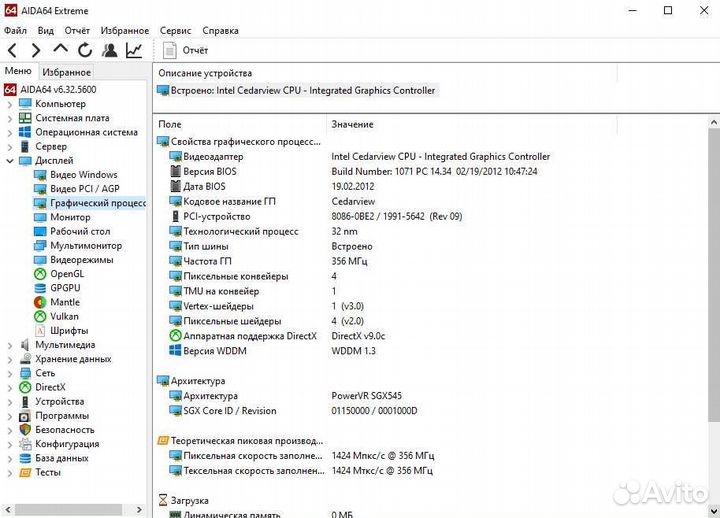Click the Forward navigation arrow
Screen dimensions: 720x518
[36, 50]
